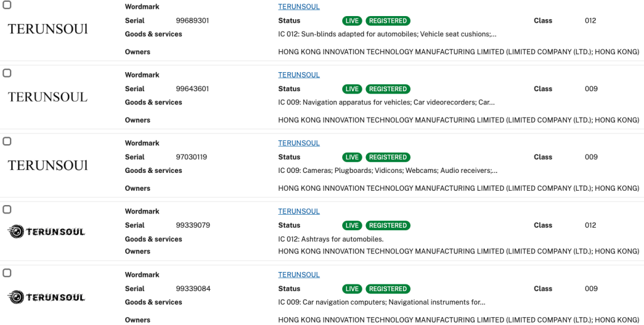Click the LIVE badge for serial 99689301
This screenshot has width=644, height=325.
click(352, 20)
